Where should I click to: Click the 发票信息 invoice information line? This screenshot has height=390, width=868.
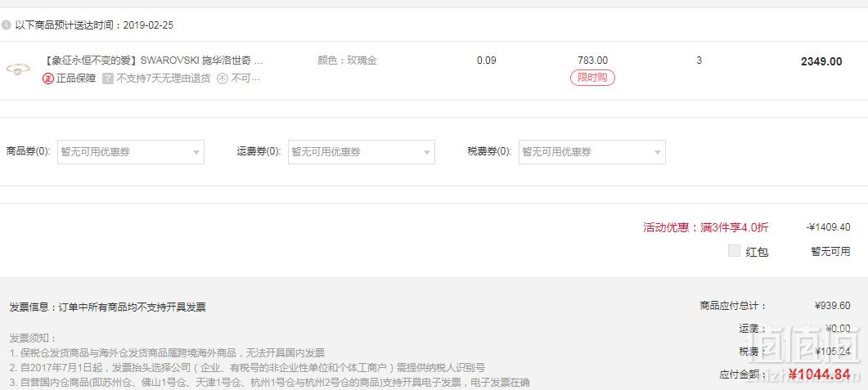pyautogui.click(x=107, y=307)
